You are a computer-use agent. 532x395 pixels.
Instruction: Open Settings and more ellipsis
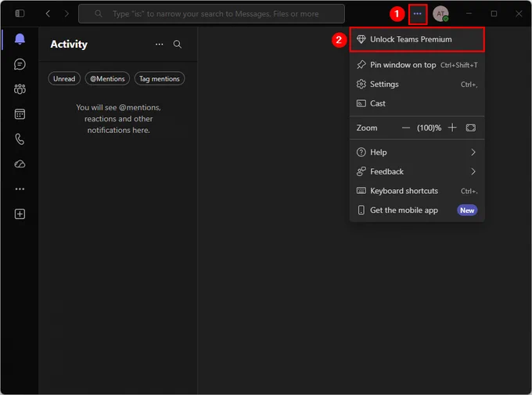[x=417, y=13]
